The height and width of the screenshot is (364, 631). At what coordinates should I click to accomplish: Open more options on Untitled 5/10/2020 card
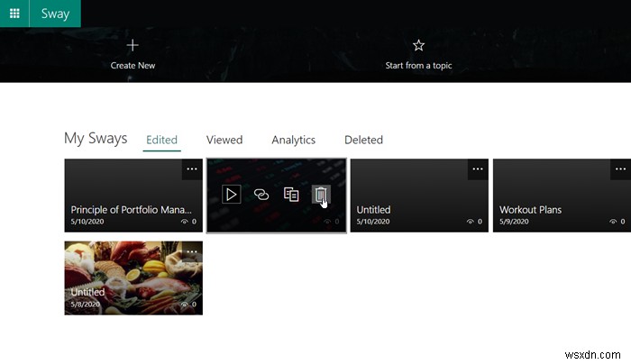point(478,168)
